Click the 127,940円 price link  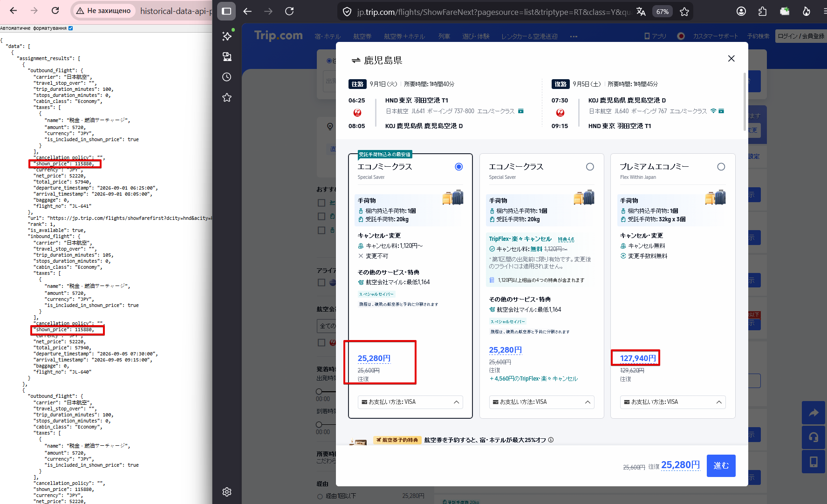tap(638, 358)
